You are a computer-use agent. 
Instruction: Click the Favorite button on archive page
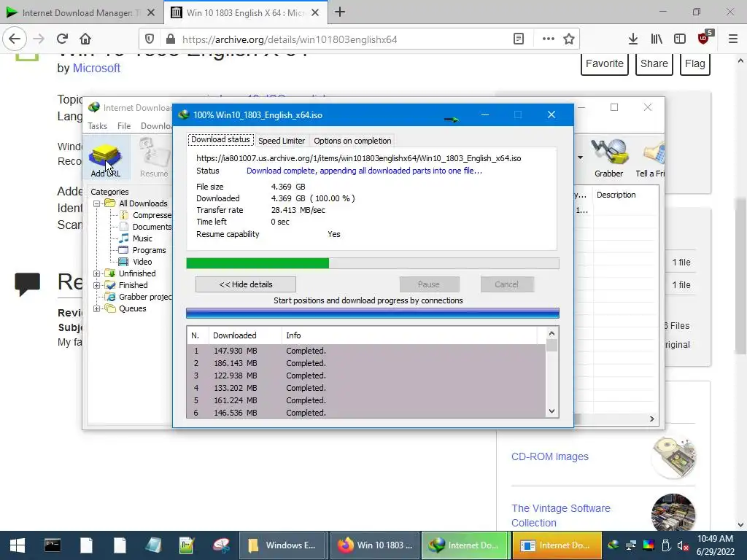pos(605,64)
